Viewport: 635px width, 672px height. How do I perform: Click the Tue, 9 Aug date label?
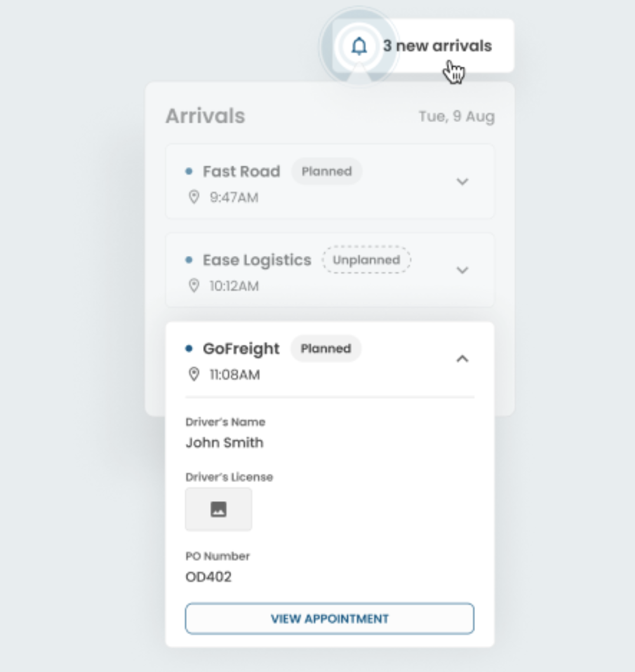[457, 117]
